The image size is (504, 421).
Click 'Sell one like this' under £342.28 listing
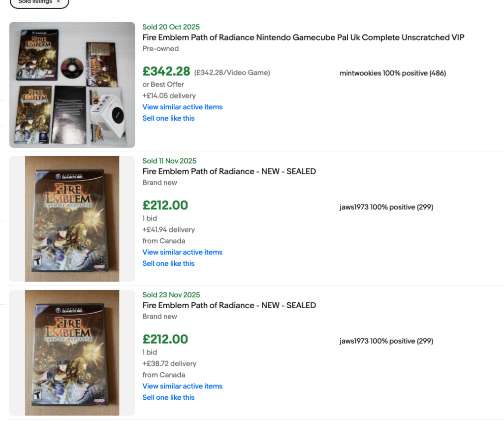[168, 118]
